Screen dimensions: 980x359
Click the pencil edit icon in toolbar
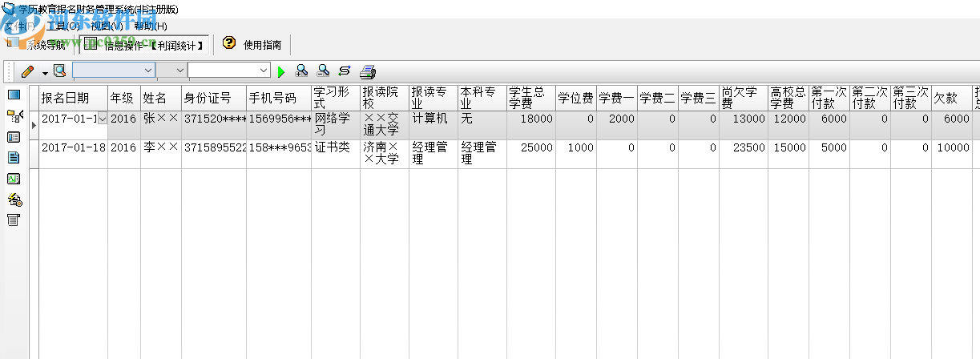(28, 71)
